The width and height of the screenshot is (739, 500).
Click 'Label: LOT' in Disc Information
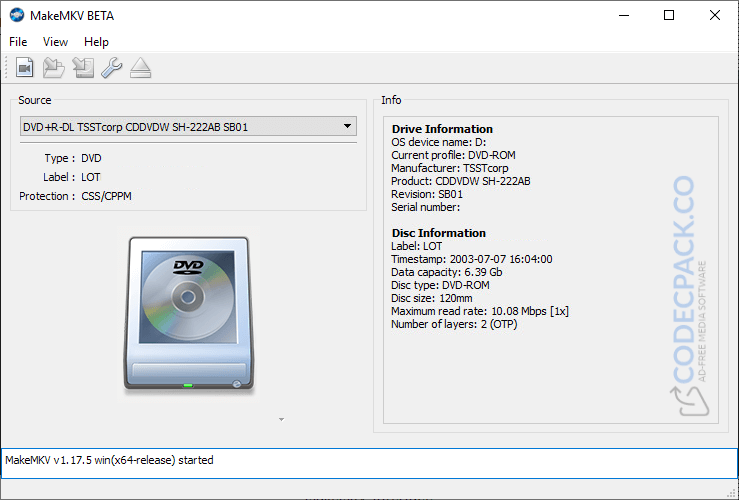pyautogui.click(x=416, y=246)
